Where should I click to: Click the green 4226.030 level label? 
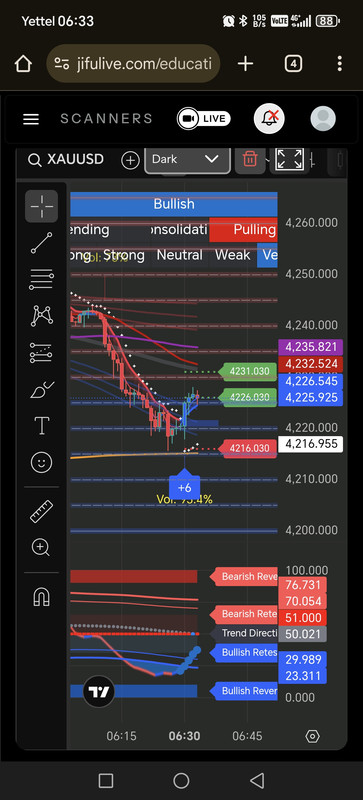tap(248, 397)
